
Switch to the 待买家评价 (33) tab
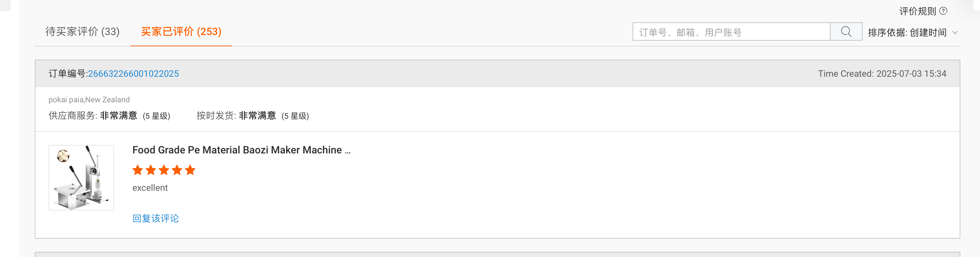coord(82,31)
